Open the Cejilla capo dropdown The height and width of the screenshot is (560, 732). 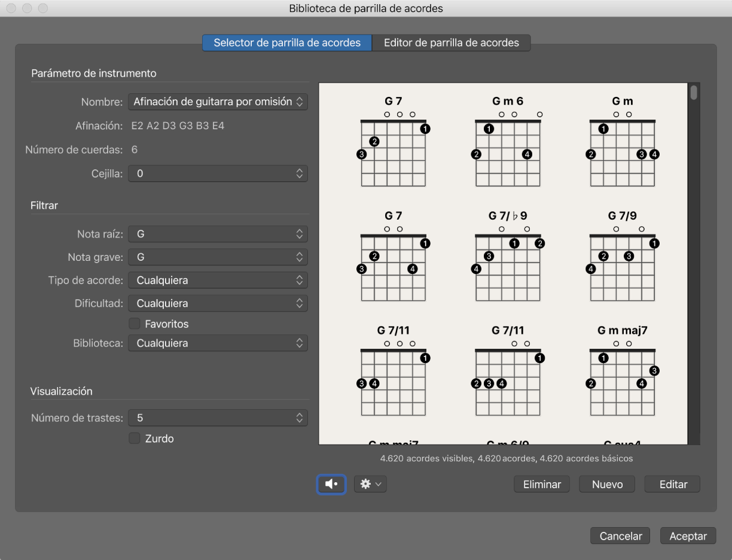[x=218, y=174]
